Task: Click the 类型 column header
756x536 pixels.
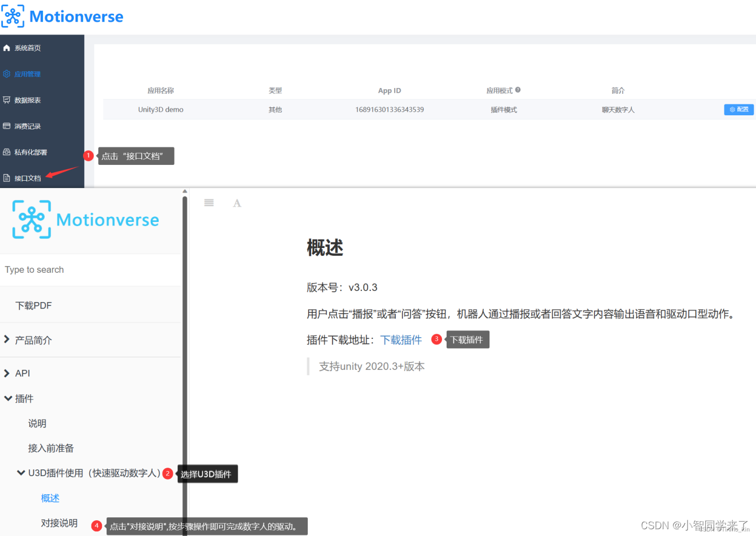Action: (x=276, y=90)
